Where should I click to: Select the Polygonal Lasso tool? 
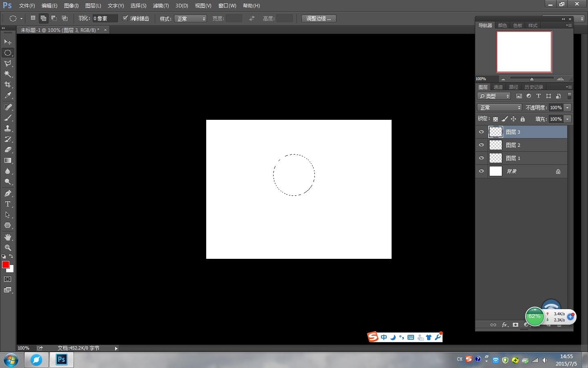(8, 63)
